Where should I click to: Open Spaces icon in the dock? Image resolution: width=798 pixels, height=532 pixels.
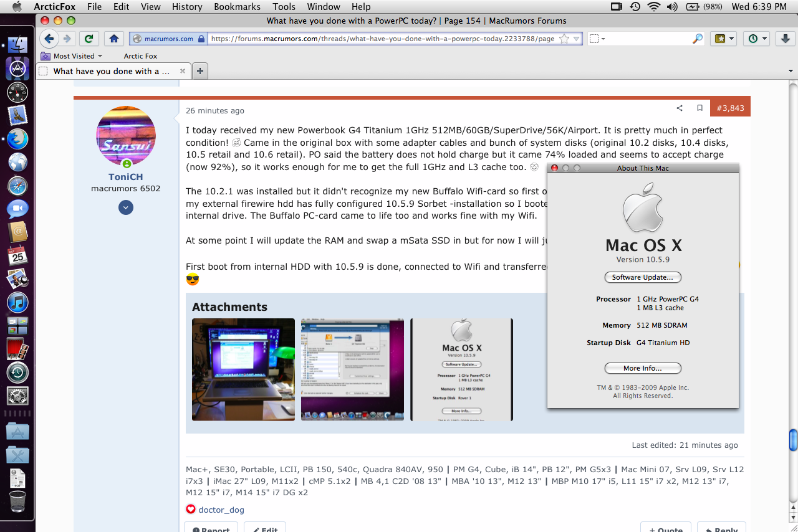(17, 325)
